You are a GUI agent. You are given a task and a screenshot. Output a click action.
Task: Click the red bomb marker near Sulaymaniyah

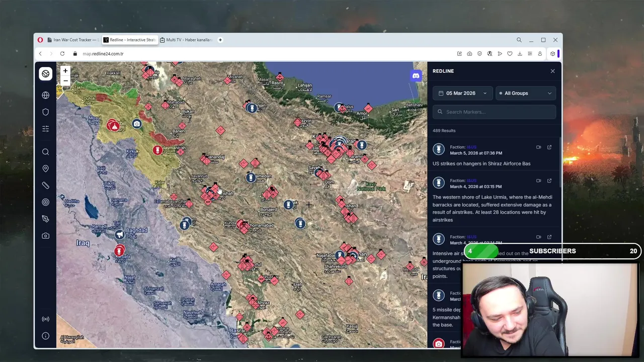158,150
